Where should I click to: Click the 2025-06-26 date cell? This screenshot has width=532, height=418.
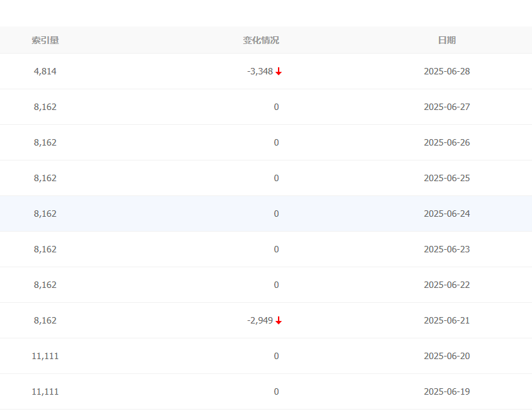click(x=447, y=142)
